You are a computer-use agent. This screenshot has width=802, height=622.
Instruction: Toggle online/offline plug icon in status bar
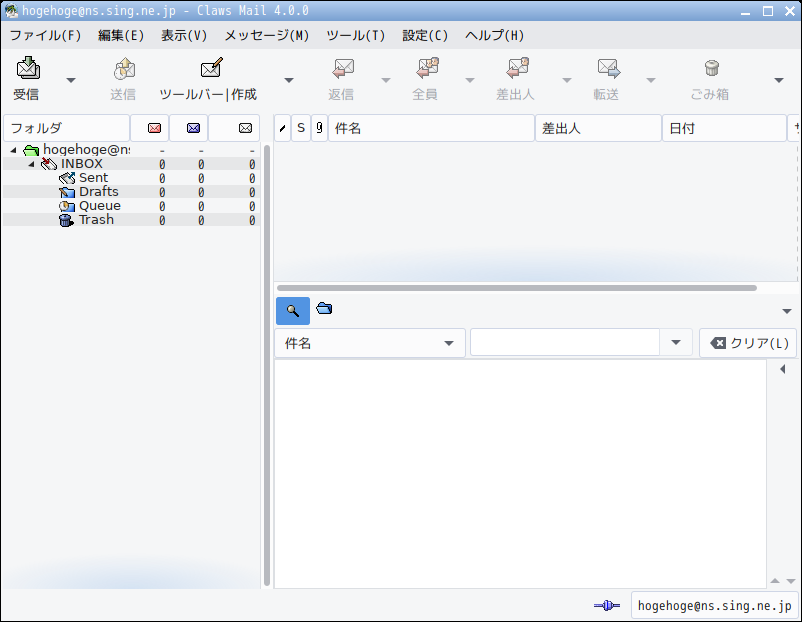click(607, 606)
